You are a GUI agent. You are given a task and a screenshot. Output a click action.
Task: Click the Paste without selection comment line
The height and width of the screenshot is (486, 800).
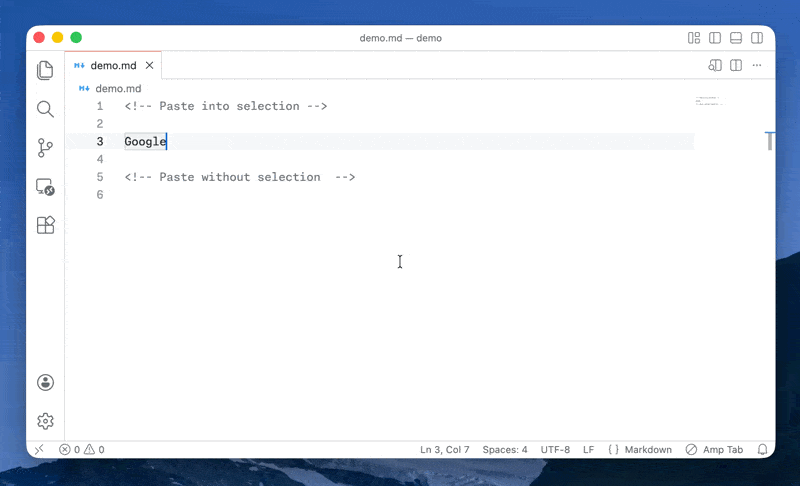[240, 177]
